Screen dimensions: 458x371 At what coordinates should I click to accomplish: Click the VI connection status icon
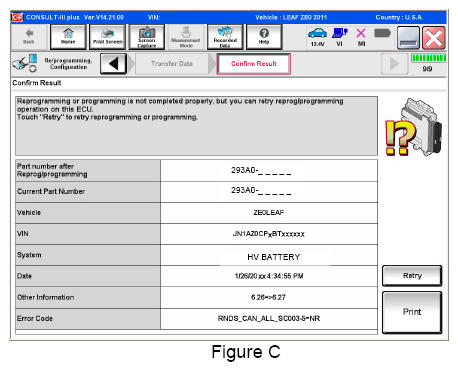(x=340, y=37)
